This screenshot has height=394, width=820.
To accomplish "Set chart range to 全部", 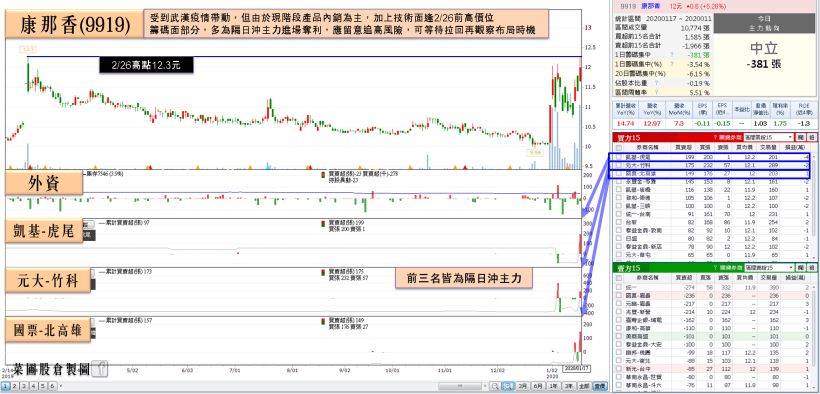I will point(585,386).
